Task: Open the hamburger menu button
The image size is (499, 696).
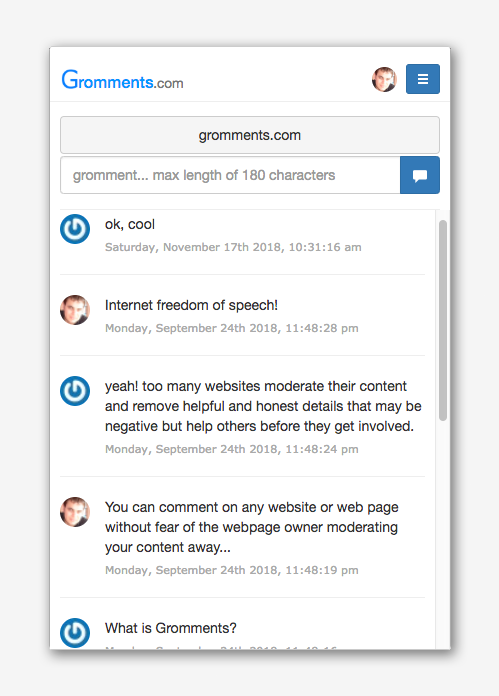Action: 423,79
